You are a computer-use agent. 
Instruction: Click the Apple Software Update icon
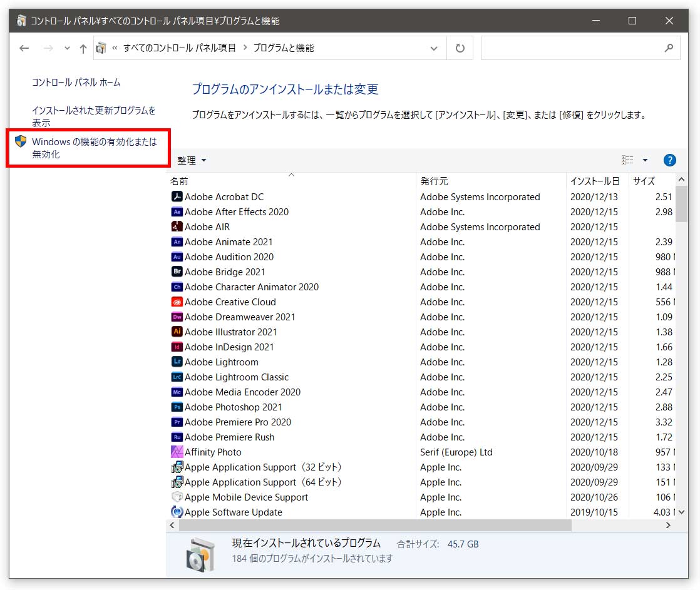click(177, 512)
